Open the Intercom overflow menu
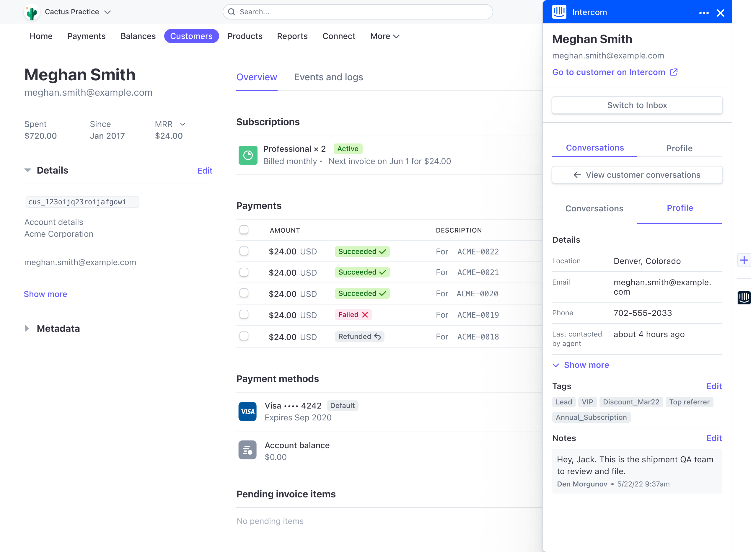Viewport: 756px width, 552px height. [x=704, y=13]
